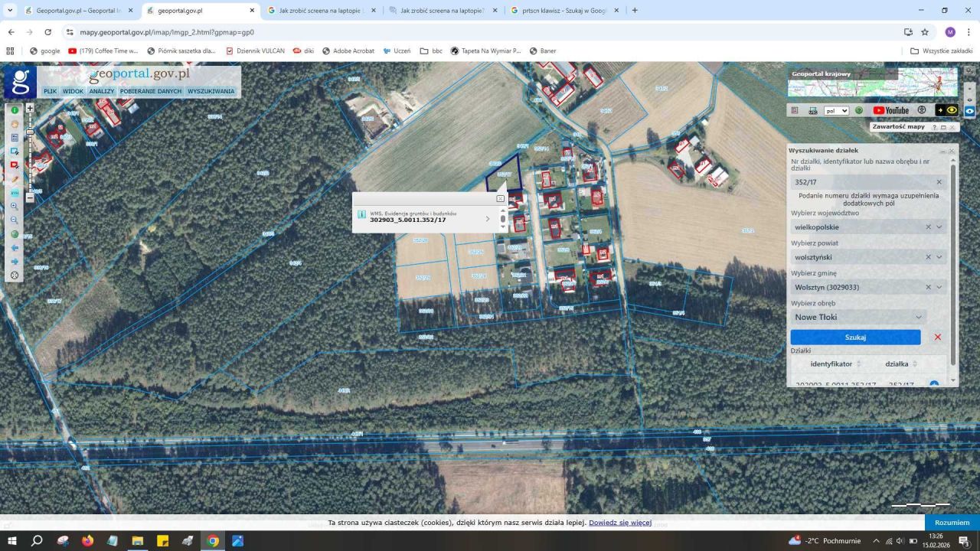The width and height of the screenshot is (980, 551).
Task: Activate the pencil drawing tool
Action: 15,179
